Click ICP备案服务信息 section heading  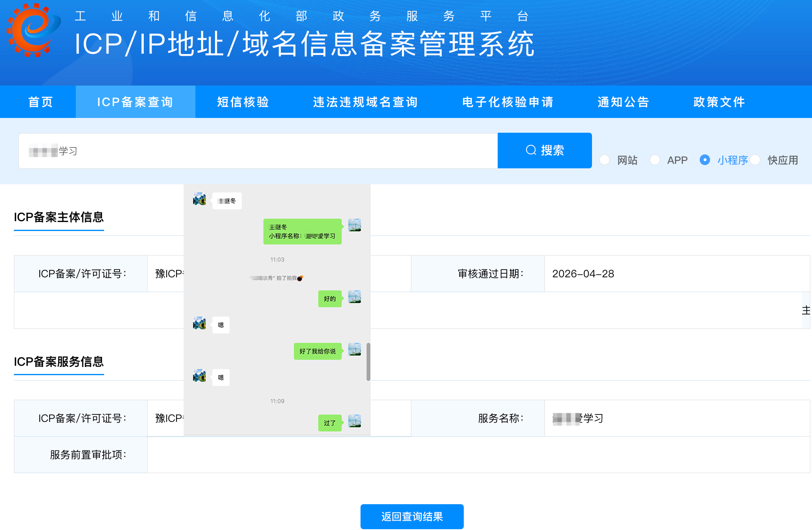pos(59,362)
